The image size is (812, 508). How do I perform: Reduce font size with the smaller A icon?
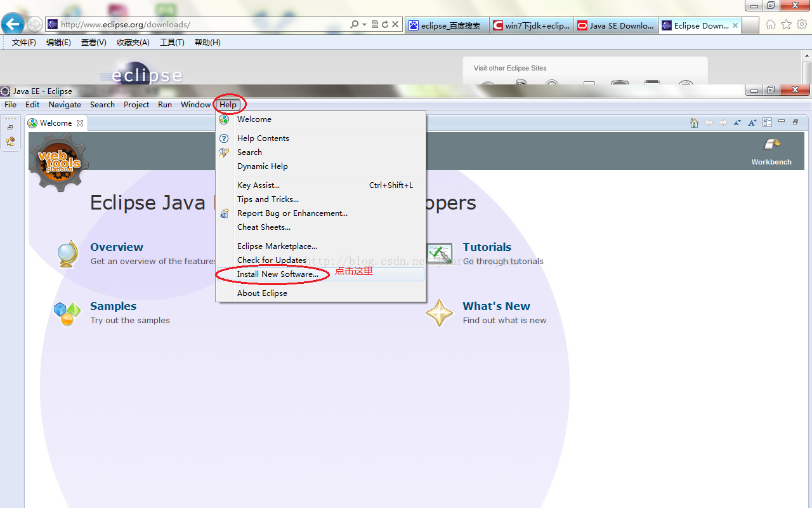[x=737, y=123]
